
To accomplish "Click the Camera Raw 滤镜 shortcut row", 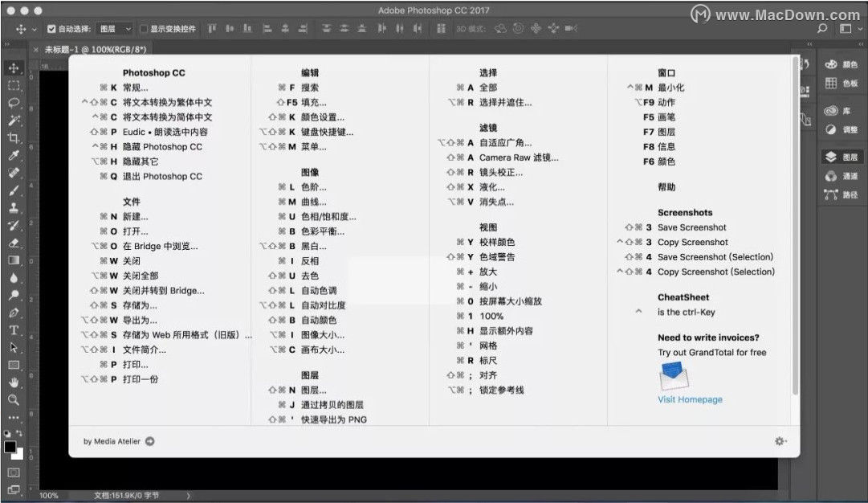I will [503, 157].
